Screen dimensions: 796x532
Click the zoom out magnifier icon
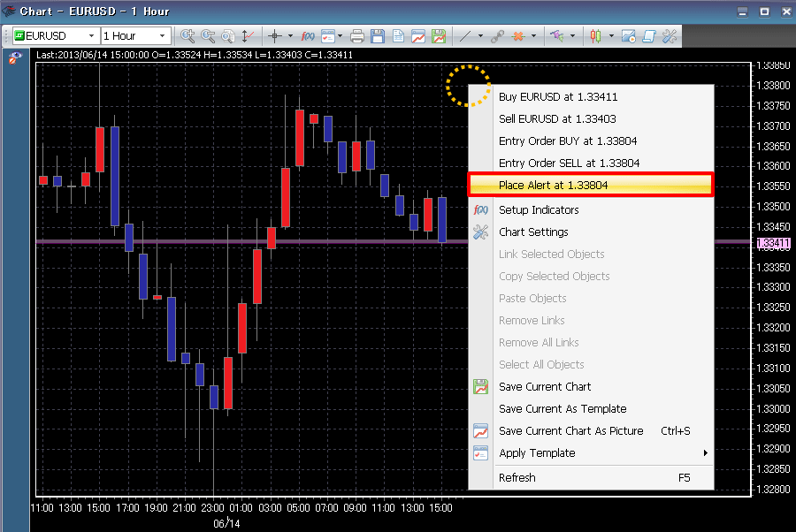point(208,36)
